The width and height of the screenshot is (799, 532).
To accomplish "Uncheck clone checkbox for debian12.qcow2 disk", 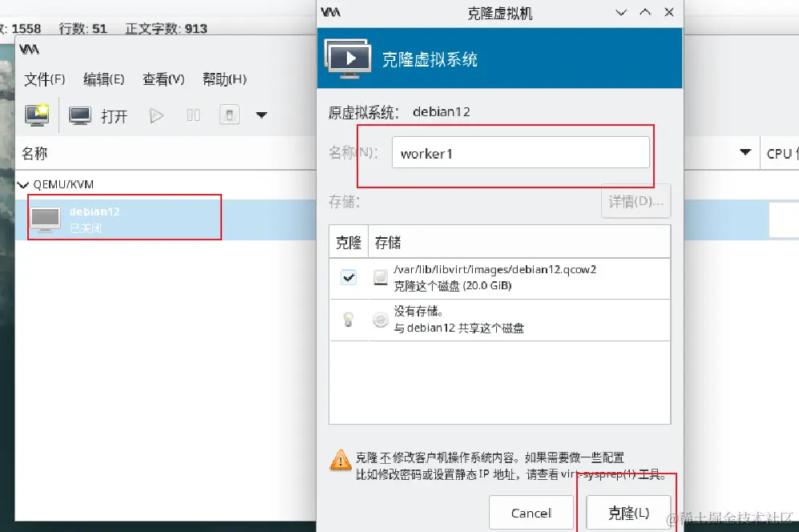I will tap(349, 278).
